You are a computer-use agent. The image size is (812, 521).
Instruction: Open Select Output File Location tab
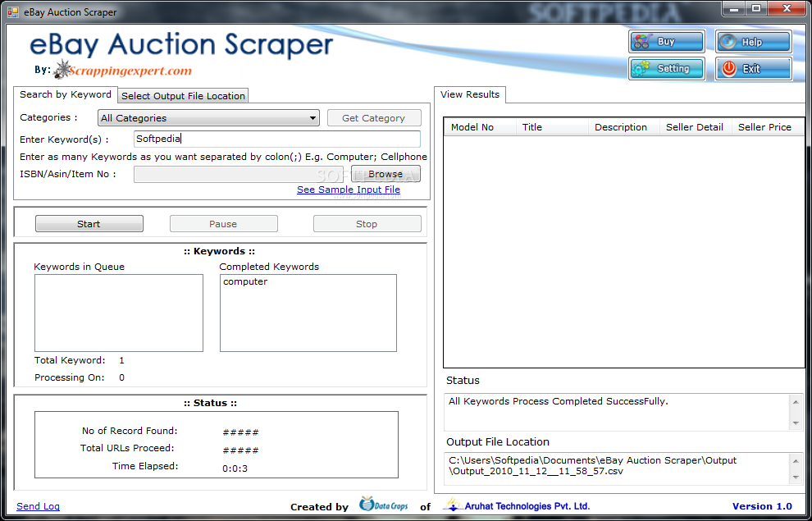point(184,96)
